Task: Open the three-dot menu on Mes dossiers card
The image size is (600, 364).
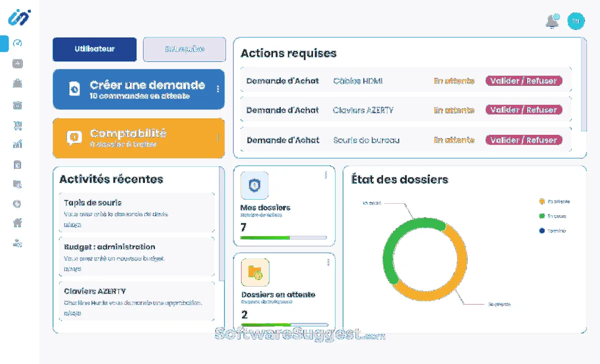Action: pyautogui.click(x=326, y=175)
